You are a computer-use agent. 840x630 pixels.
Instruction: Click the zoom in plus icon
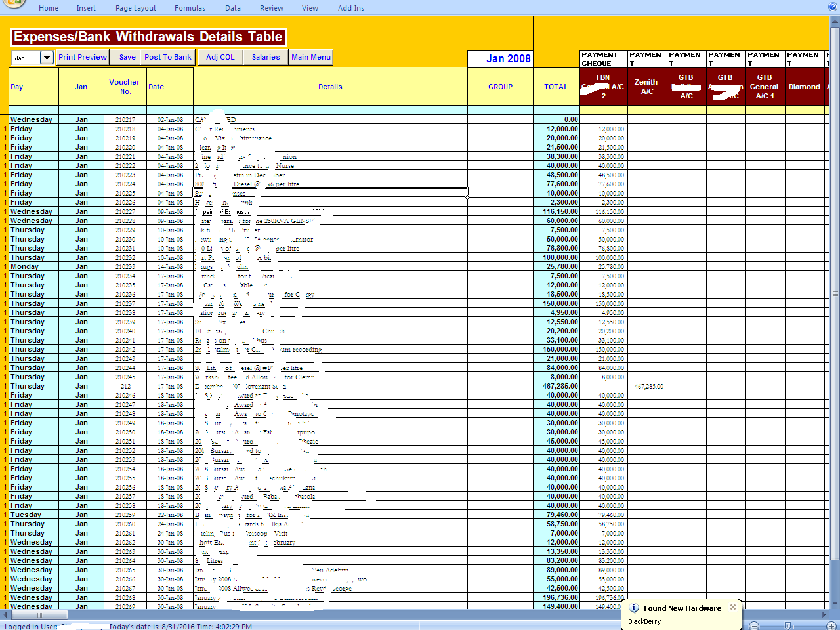[831, 626]
